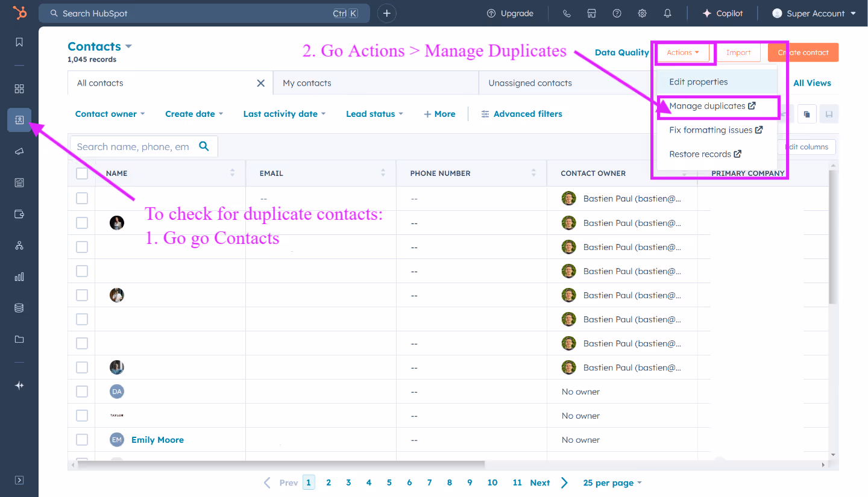Select the CRM contacts icon in sidebar

[19, 119]
